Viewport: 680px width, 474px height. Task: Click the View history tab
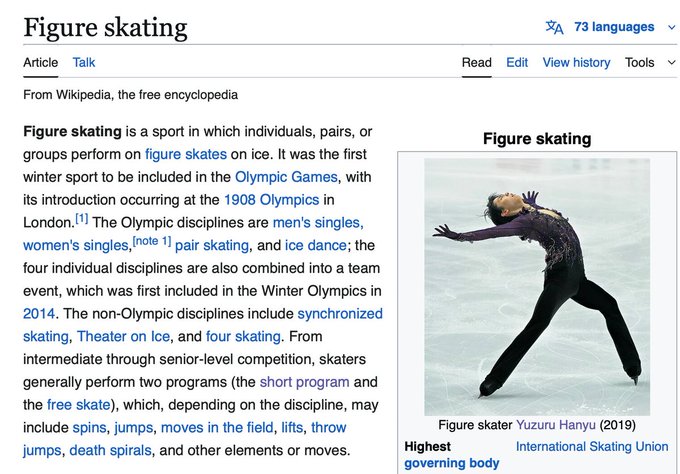tap(576, 62)
